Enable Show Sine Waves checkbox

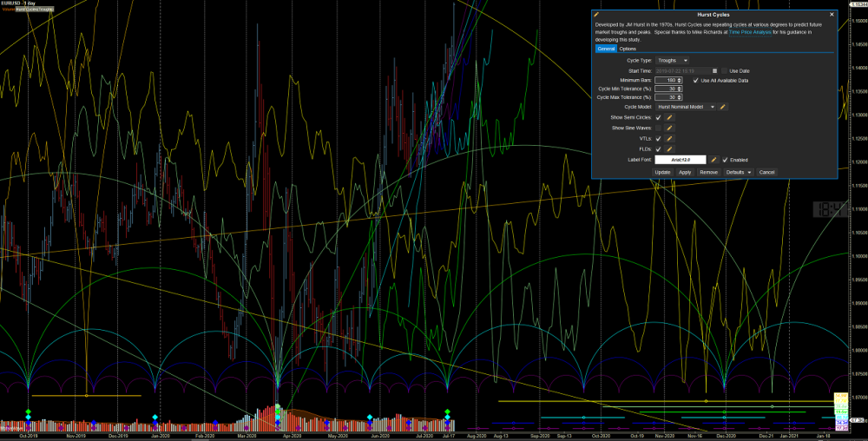click(658, 128)
